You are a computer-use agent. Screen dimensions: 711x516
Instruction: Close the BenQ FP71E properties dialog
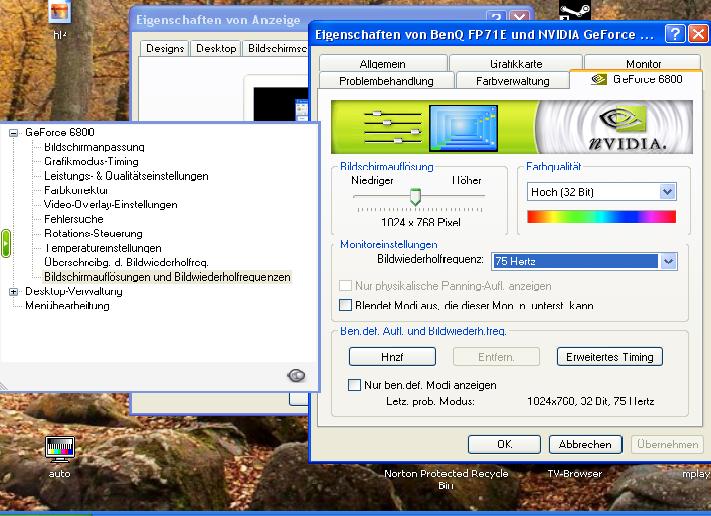point(698,34)
